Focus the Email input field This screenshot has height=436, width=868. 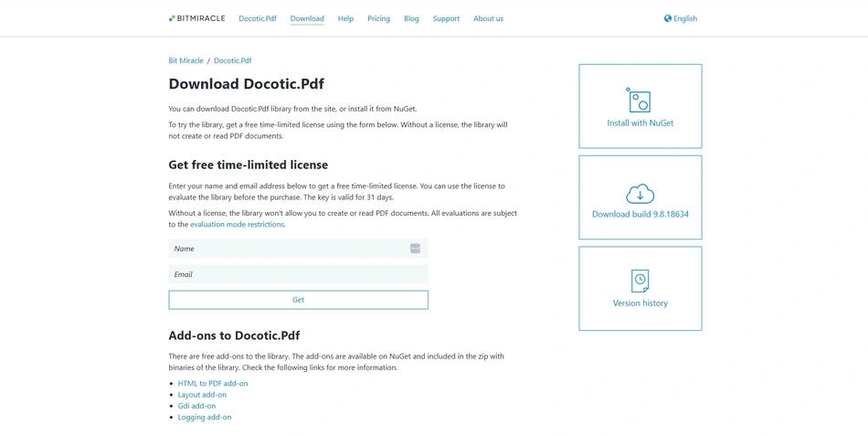[298, 274]
